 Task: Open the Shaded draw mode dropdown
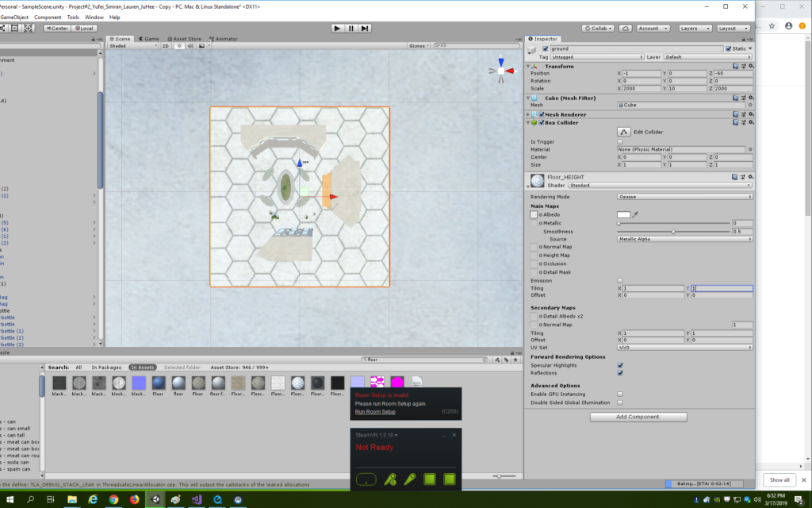coord(132,45)
